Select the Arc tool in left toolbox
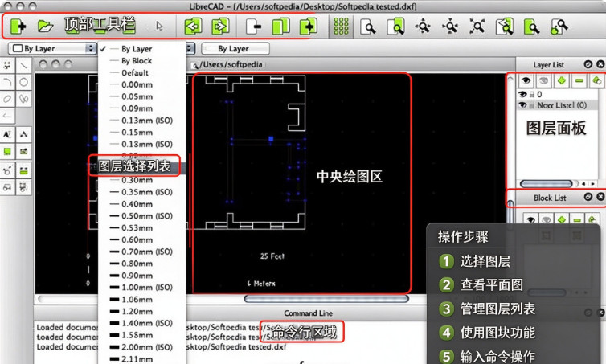This screenshot has height=364, width=606. tap(7, 82)
